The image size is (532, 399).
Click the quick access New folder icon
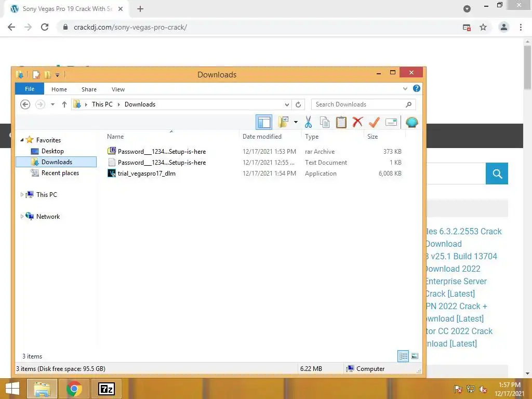coord(47,74)
